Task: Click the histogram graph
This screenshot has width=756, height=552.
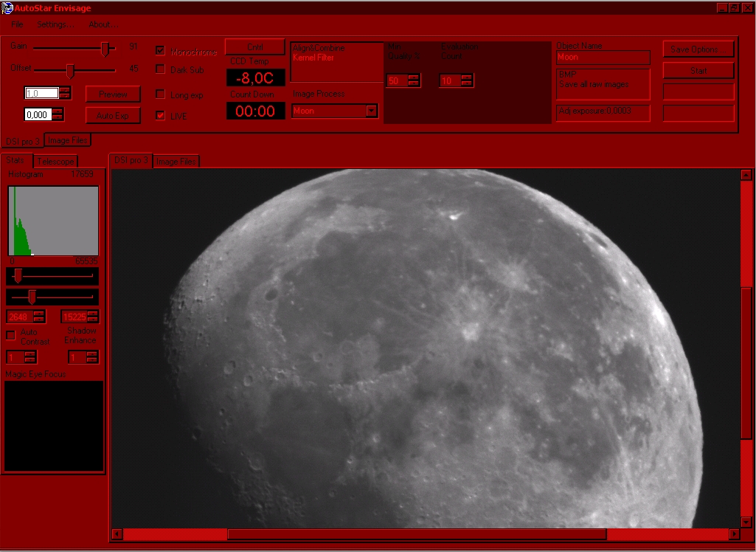Action: 53,221
